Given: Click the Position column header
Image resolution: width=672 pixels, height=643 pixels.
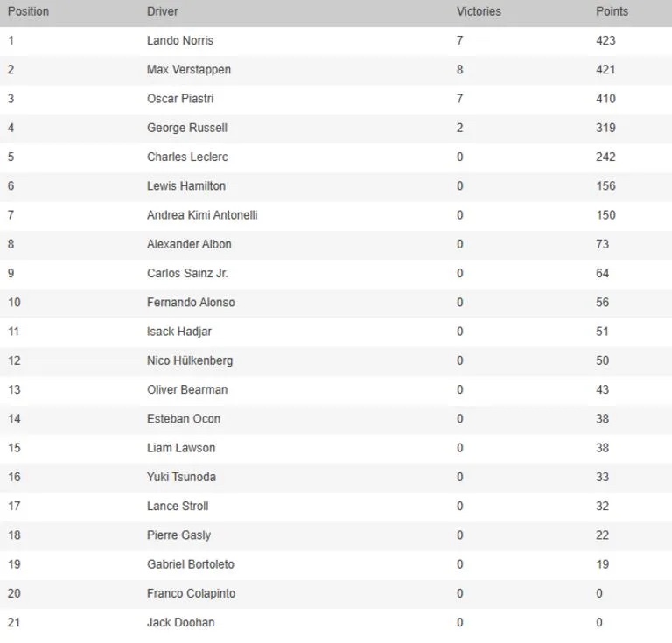Looking at the screenshot, I should tap(28, 11).
